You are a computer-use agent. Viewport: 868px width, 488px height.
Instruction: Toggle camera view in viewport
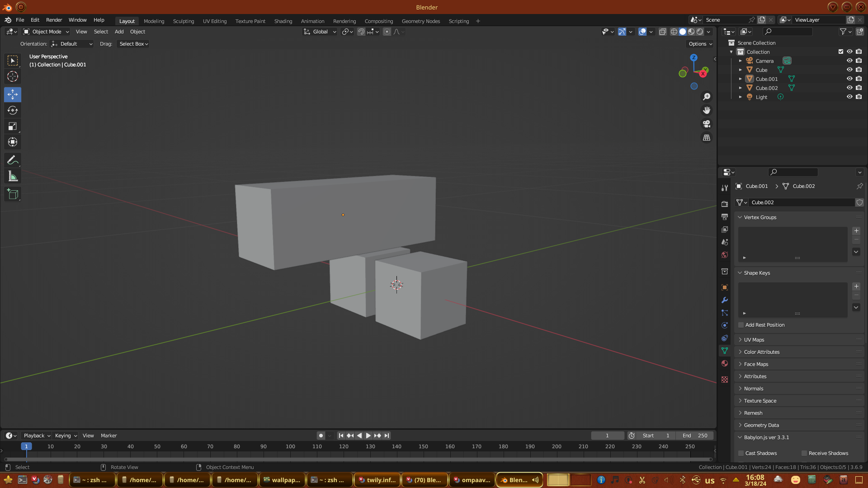[707, 124]
